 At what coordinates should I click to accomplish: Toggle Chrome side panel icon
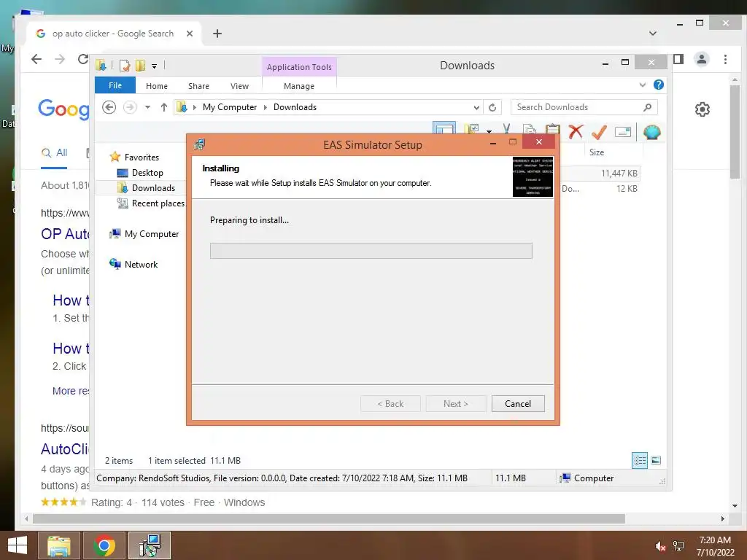[x=678, y=59]
